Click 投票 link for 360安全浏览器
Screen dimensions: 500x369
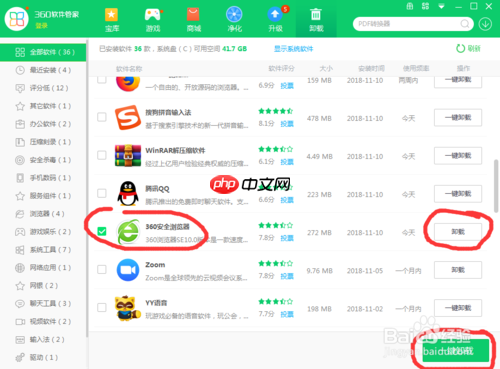coord(287,238)
